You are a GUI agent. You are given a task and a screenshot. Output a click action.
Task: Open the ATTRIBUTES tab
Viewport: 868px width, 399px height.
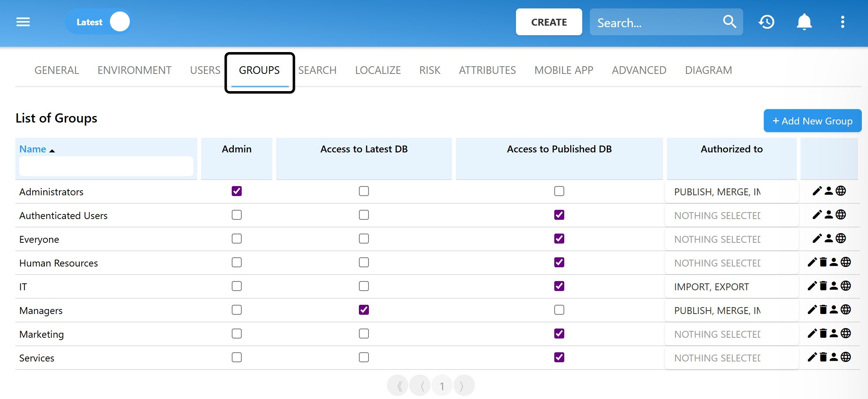pyautogui.click(x=487, y=70)
